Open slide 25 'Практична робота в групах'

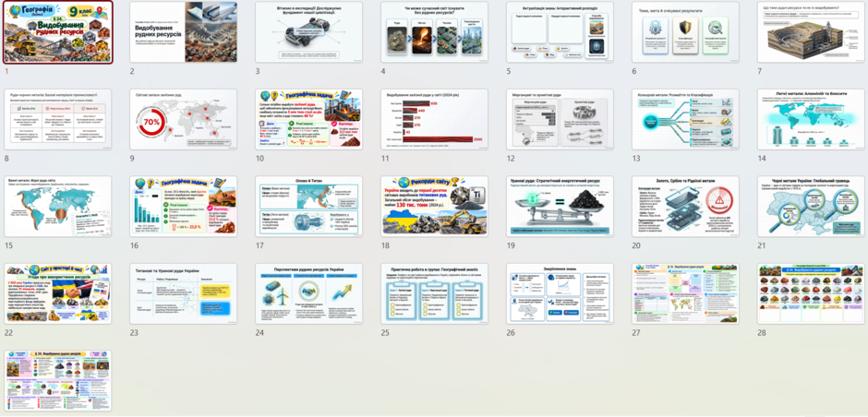[x=435, y=293]
